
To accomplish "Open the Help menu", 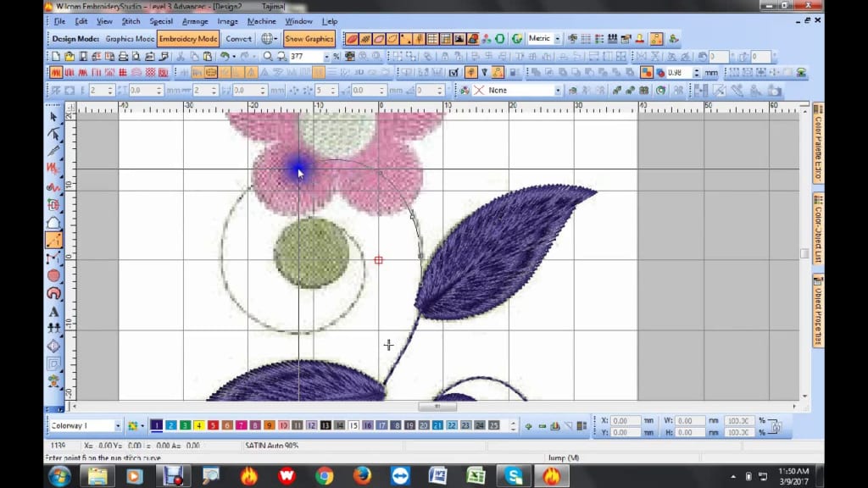I will point(330,21).
